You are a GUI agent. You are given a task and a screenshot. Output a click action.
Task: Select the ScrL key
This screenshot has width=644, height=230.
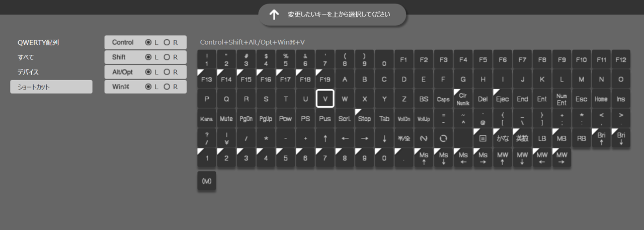click(x=345, y=119)
